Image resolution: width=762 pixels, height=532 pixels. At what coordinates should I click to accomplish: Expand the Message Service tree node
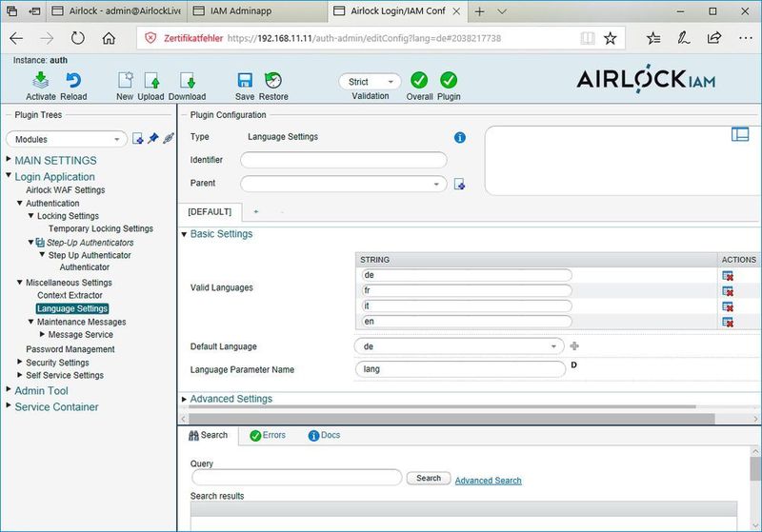42,334
